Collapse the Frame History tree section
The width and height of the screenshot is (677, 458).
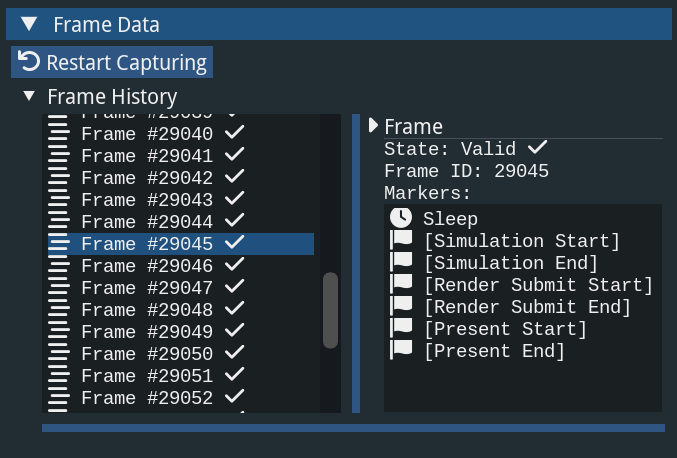[28, 97]
